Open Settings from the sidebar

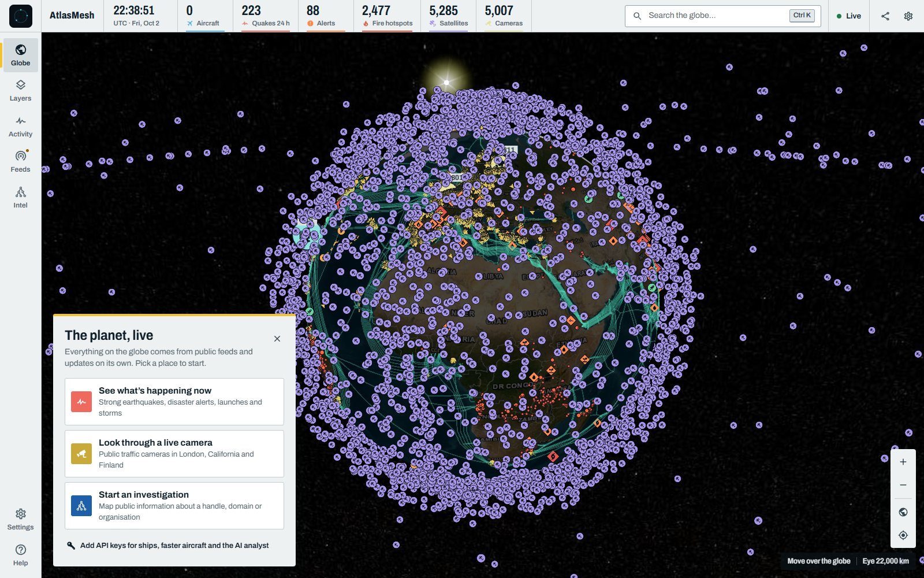(21, 520)
